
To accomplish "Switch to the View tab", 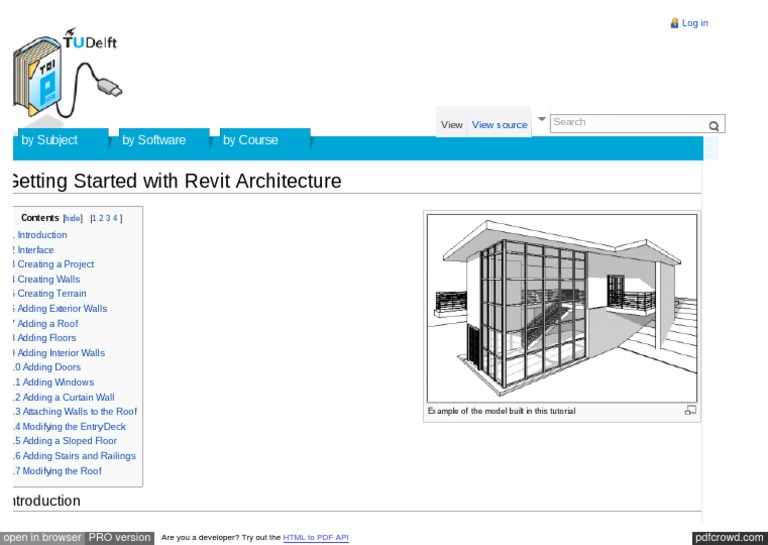I will tap(451, 125).
